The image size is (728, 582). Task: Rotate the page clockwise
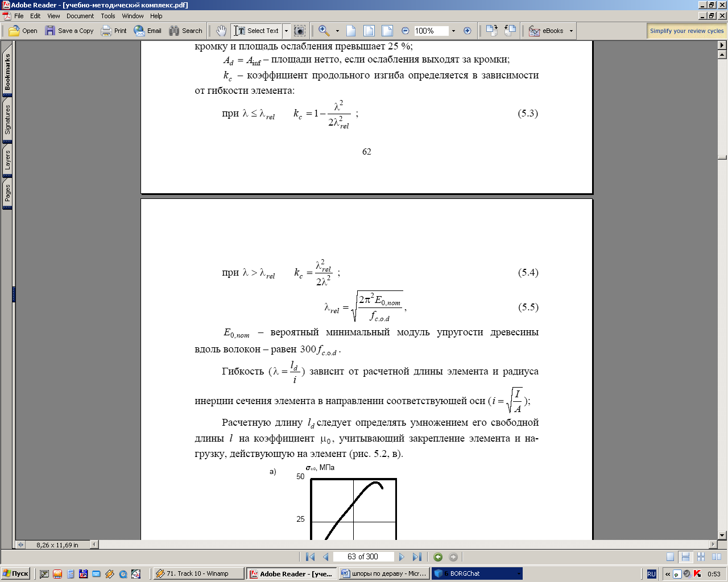pos(492,31)
